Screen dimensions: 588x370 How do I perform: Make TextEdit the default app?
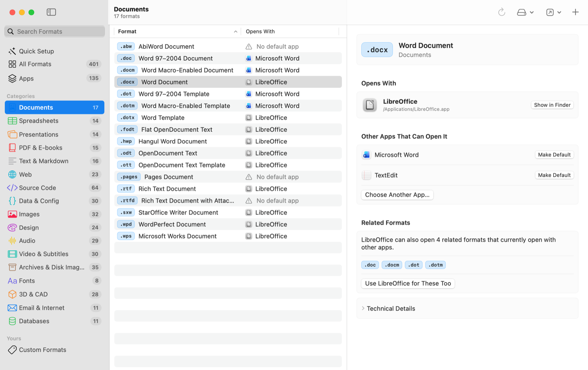[x=554, y=175]
